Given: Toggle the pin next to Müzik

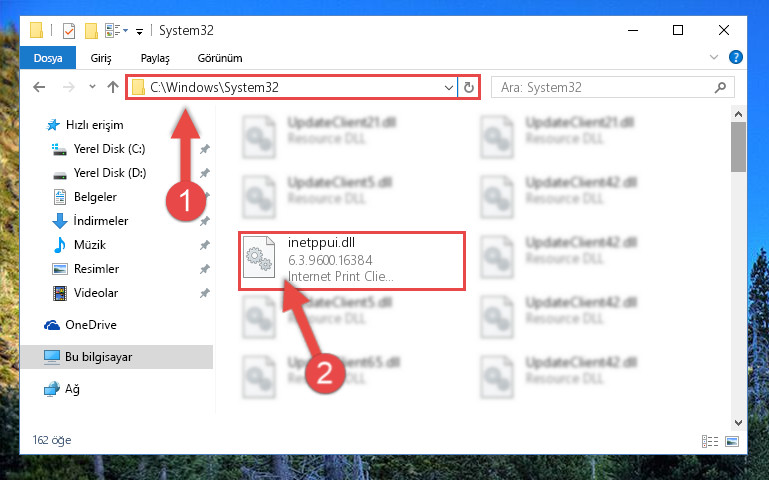Looking at the screenshot, I should tap(205, 245).
